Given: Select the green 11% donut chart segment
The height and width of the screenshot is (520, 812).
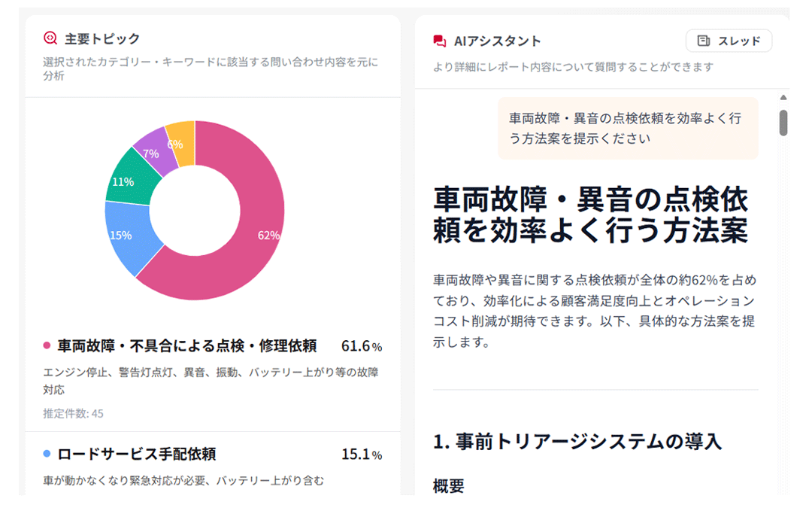Looking at the screenshot, I should pyautogui.click(x=129, y=178).
